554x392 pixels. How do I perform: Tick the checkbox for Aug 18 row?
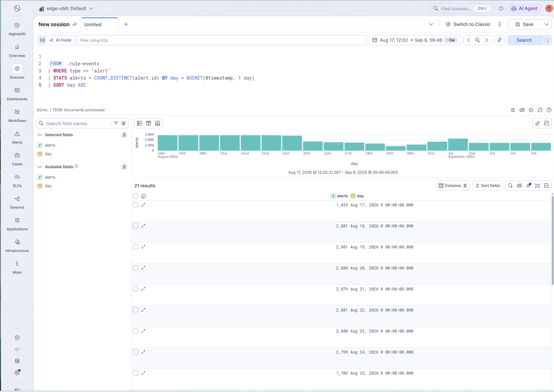tap(135, 226)
